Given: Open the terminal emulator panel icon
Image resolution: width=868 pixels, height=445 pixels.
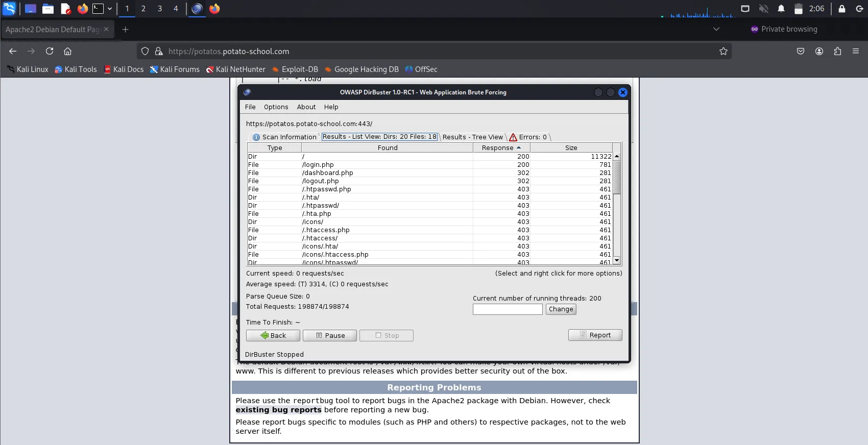Looking at the screenshot, I should click(98, 9).
